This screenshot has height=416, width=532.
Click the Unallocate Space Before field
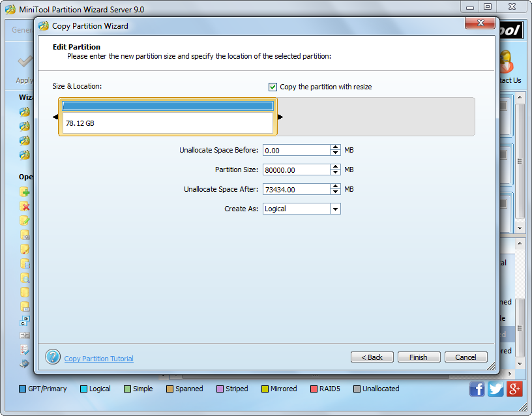(x=296, y=151)
